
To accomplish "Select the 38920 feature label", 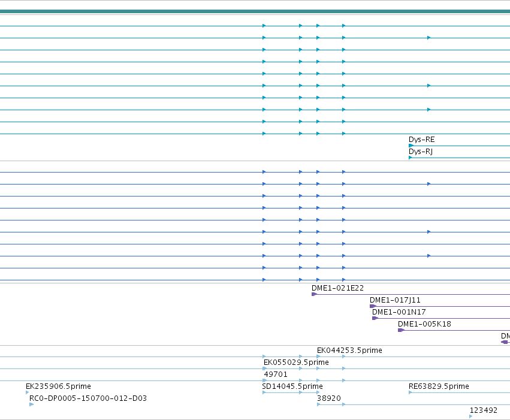I will (329, 398).
